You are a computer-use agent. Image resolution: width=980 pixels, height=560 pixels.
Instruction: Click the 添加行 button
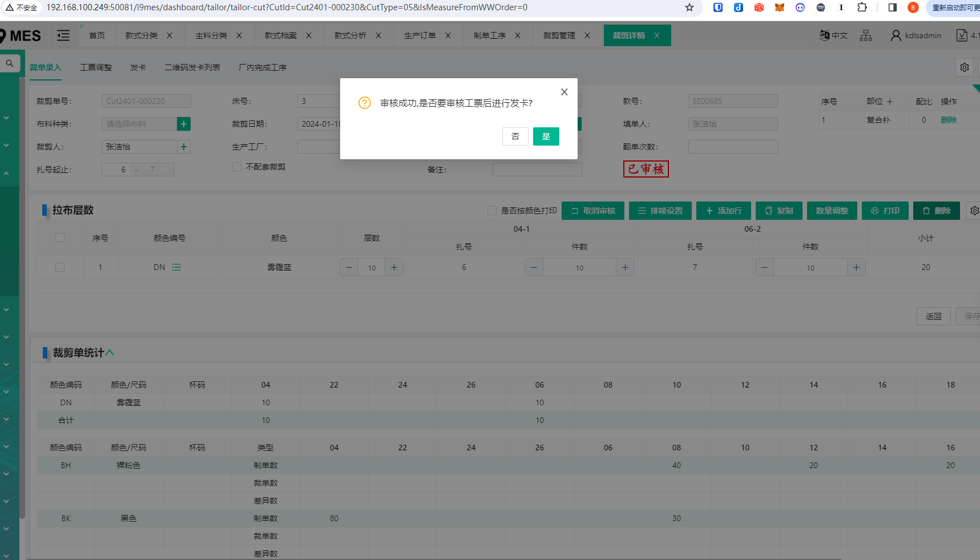point(724,211)
